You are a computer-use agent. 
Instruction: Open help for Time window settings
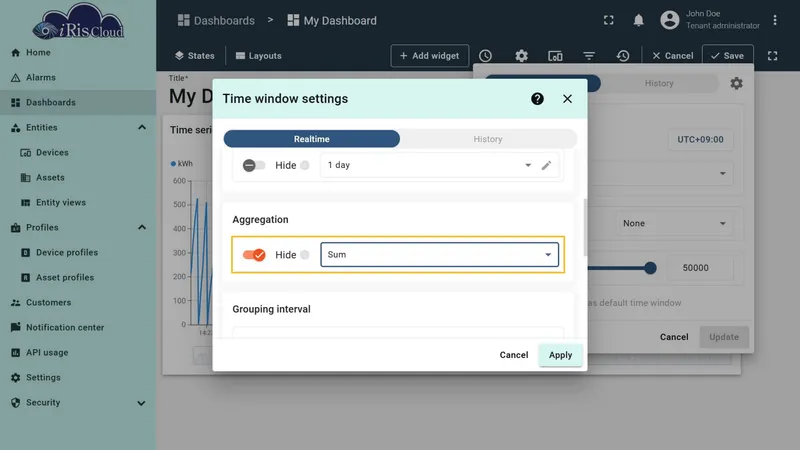pos(537,98)
